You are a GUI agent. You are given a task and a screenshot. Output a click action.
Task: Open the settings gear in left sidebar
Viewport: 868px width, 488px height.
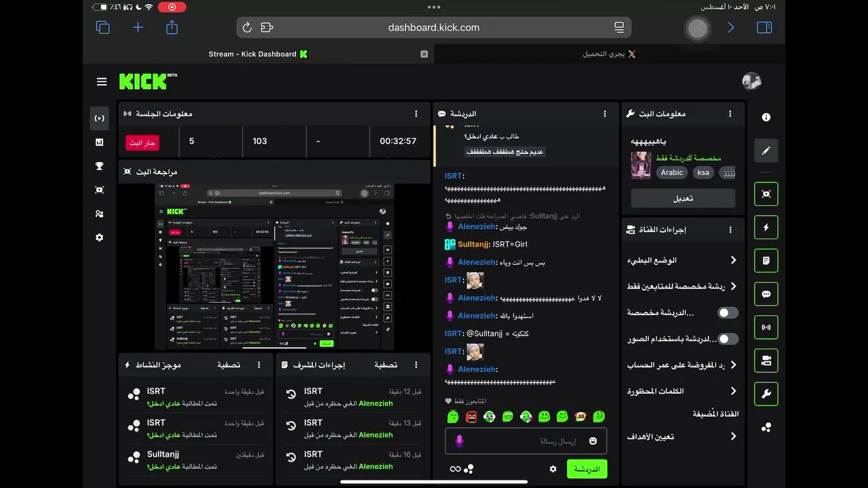100,237
